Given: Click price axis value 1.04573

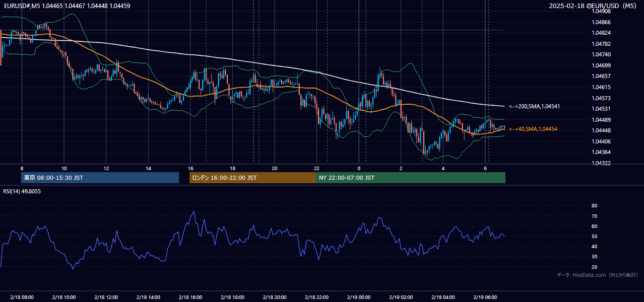Looking at the screenshot, I should coord(602,98).
